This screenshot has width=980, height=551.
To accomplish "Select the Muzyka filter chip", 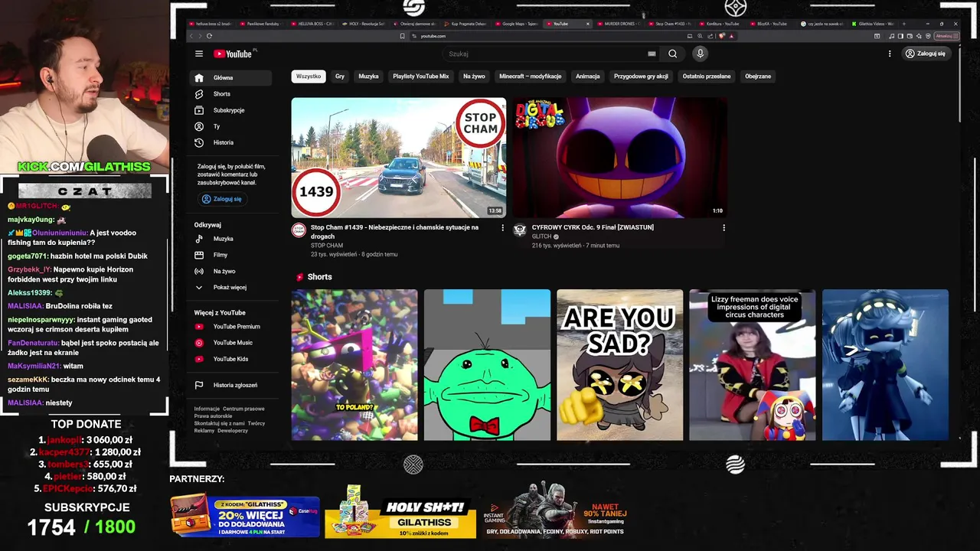I will (368, 77).
